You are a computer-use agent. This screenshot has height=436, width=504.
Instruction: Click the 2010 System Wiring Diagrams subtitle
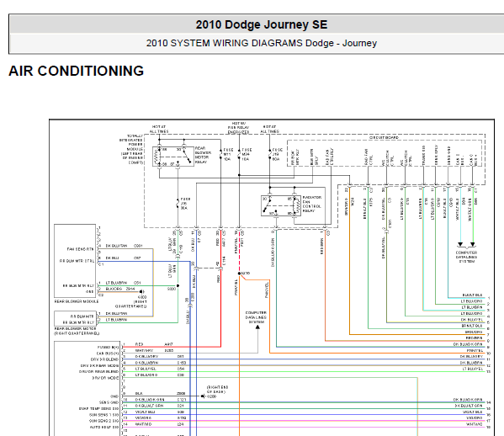pos(262,43)
